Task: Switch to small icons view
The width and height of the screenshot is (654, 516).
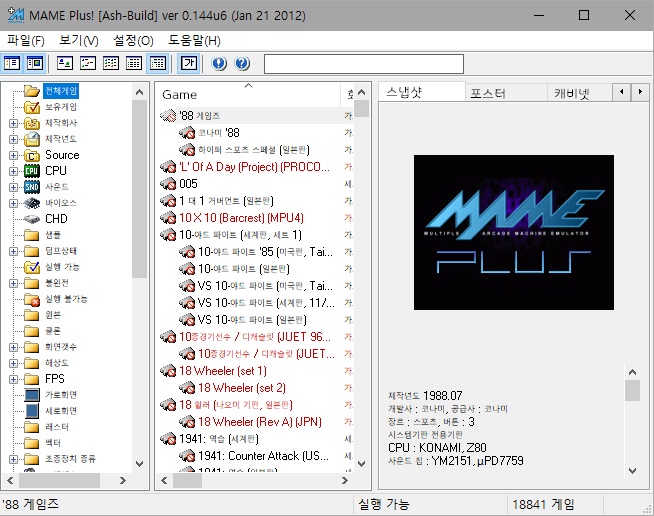Action: (x=88, y=63)
